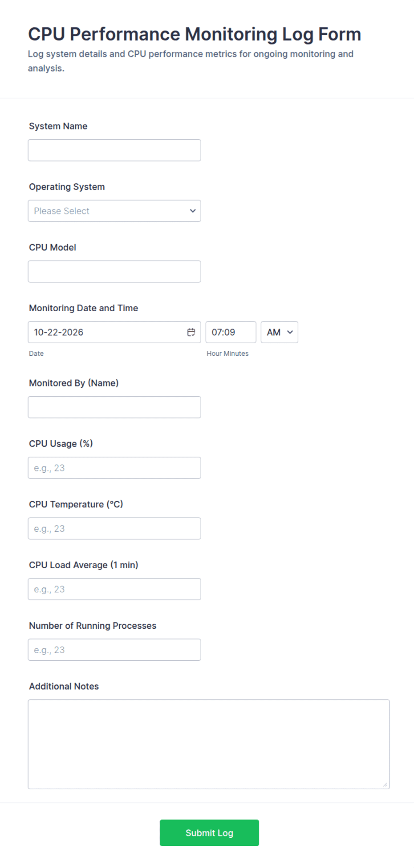The height and width of the screenshot is (868, 414).
Task: Open the AM/PM selector dropdown
Action: pyautogui.click(x=279, y=332)
